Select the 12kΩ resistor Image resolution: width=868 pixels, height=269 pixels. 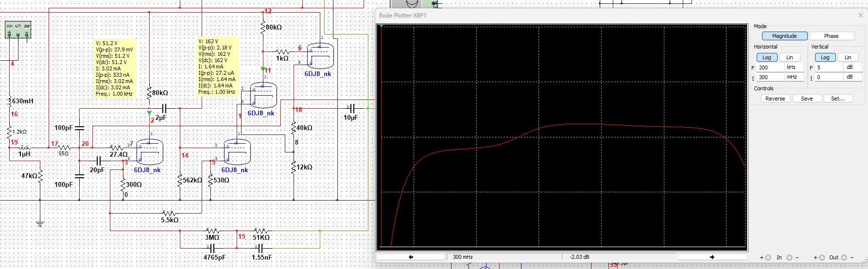(x=294, y=168)
